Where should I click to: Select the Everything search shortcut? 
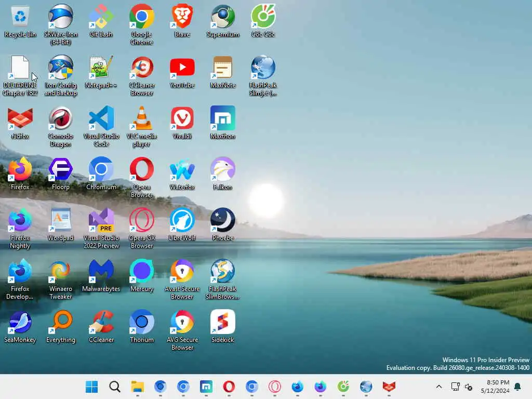pos(61,327)
